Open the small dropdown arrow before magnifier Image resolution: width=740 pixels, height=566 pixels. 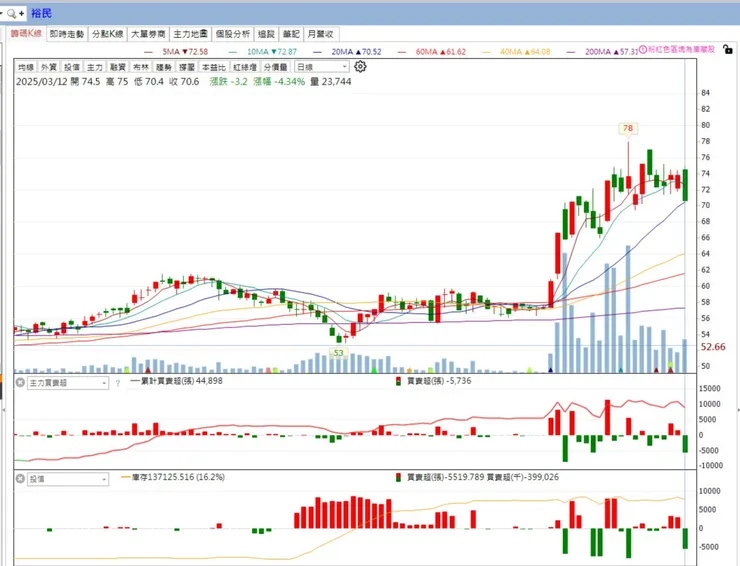coord(2,14)
